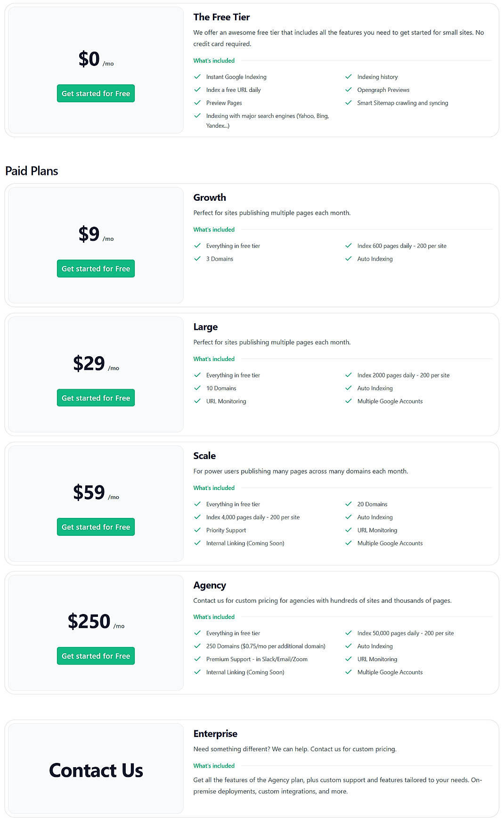
Task: Click Get started for Free on the Growth plan
Action: click(96, 268)
